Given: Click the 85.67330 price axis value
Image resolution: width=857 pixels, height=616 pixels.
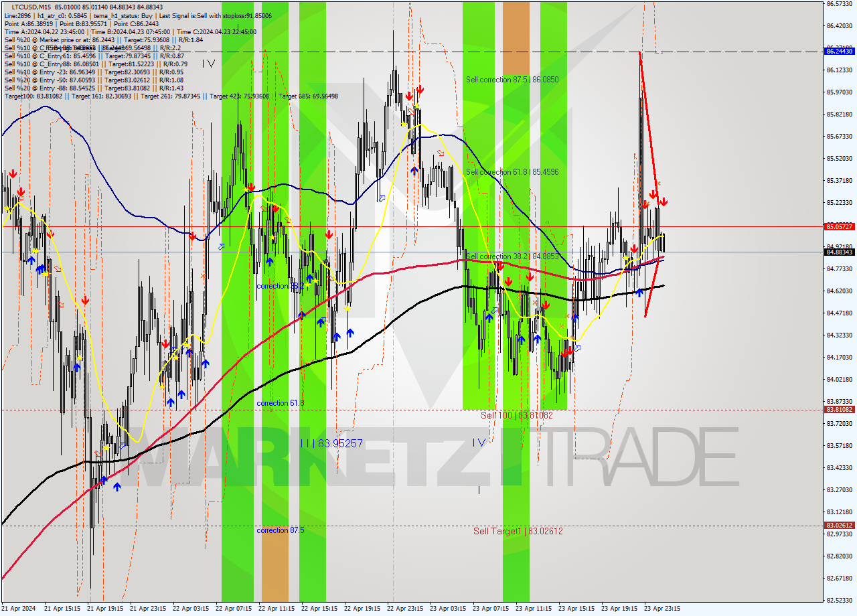Looking at the screenshot, I should click(x=839, y=136).
